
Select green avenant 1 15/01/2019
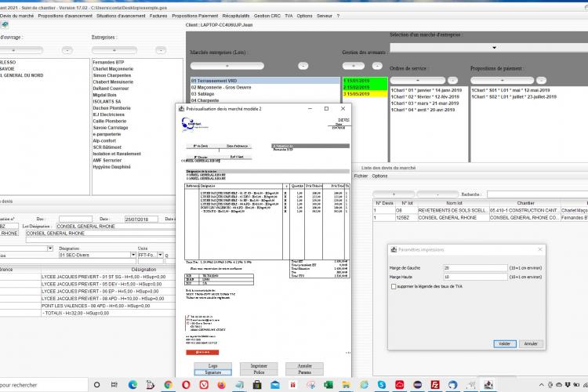tap(365, 81)
